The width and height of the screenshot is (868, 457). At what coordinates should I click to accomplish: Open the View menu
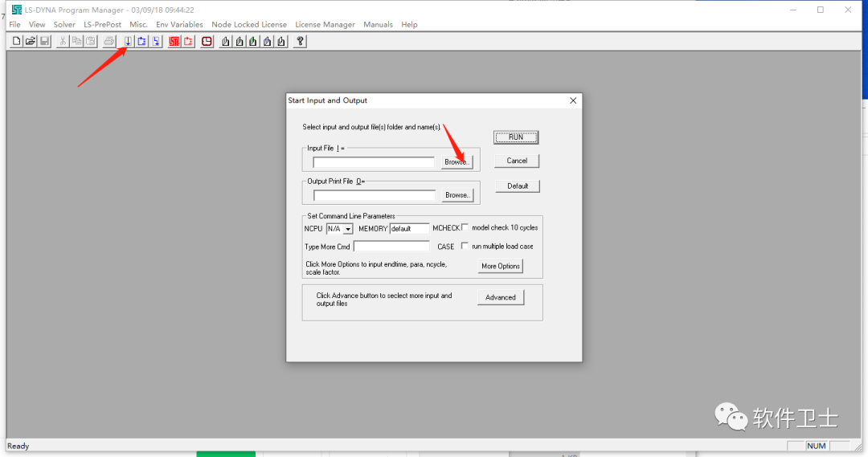(37, 24)
